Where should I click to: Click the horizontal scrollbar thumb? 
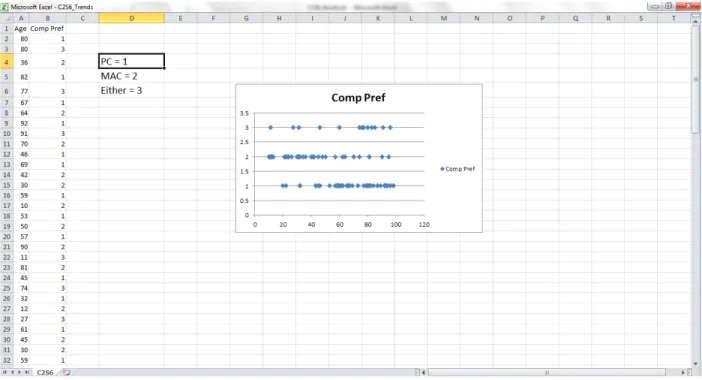pyautogui.click(x=547, y=372)
